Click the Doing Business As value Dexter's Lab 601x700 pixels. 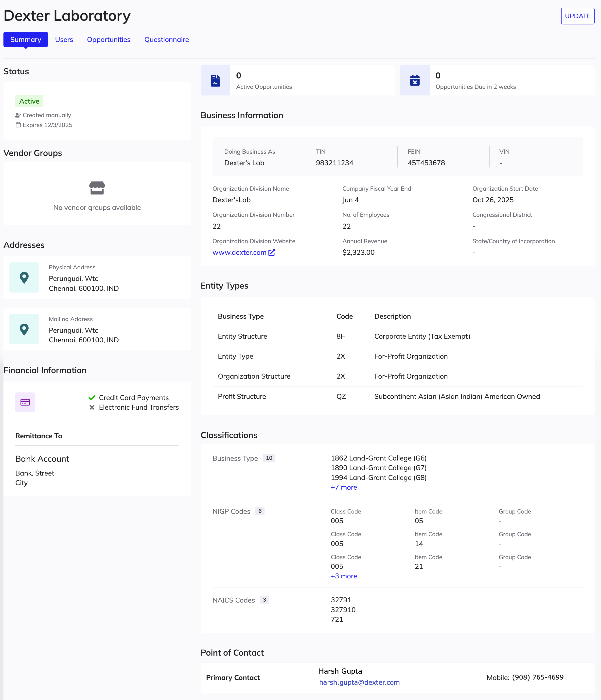244,163
